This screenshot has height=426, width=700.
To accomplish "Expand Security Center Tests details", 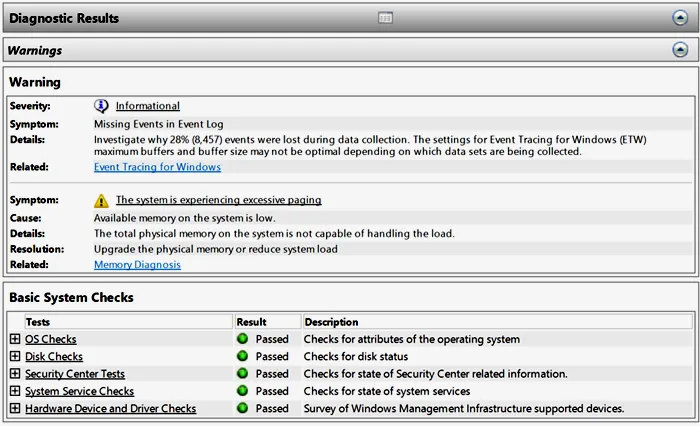I will point(15,374).
